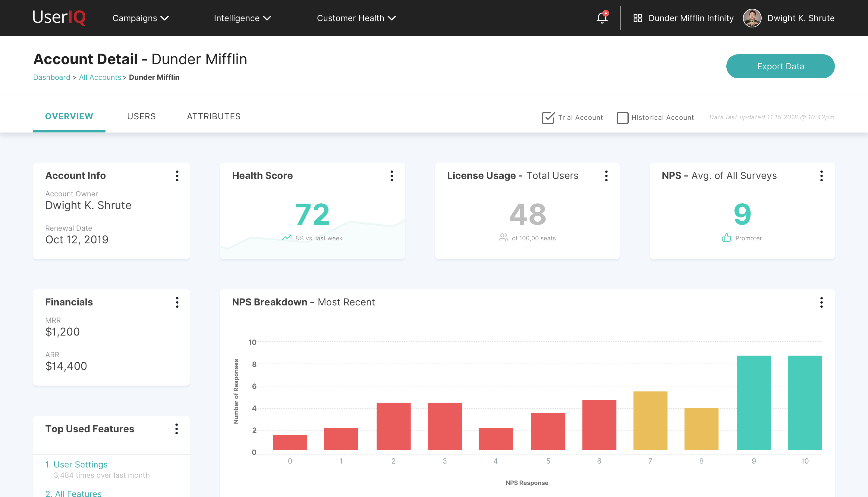Click the users icon beside seats count
Screen dimensions: 868x497
click(503, 238)
